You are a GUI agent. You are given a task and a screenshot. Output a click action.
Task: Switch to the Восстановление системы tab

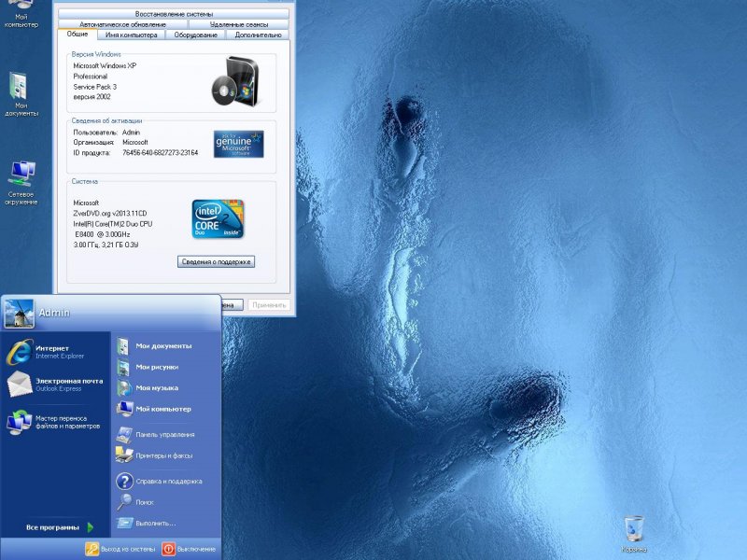coord(174,14)
